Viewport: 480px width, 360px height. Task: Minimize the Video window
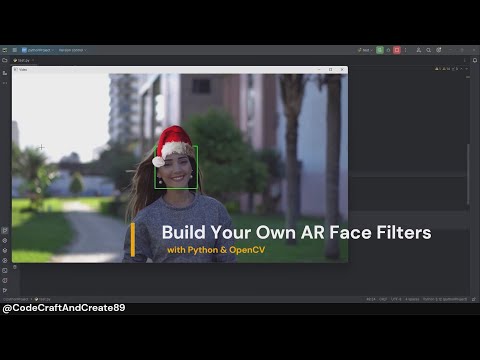tap(319, 70)
